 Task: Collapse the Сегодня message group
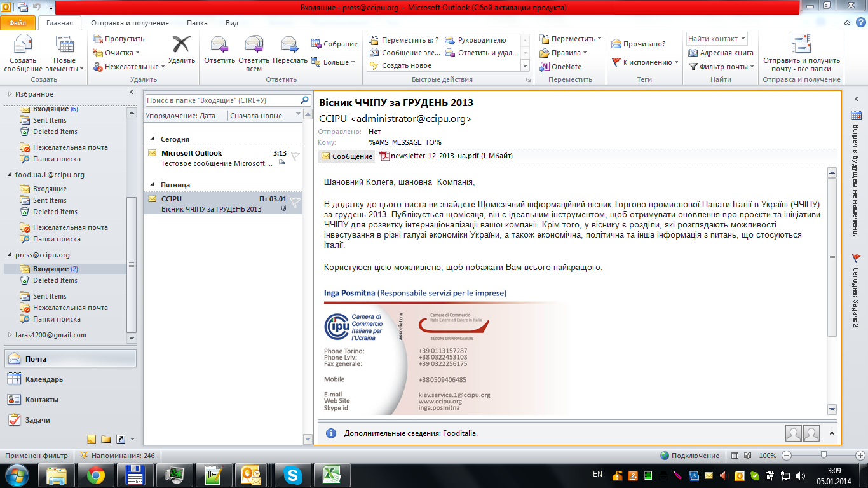click(x=152, y=139)
